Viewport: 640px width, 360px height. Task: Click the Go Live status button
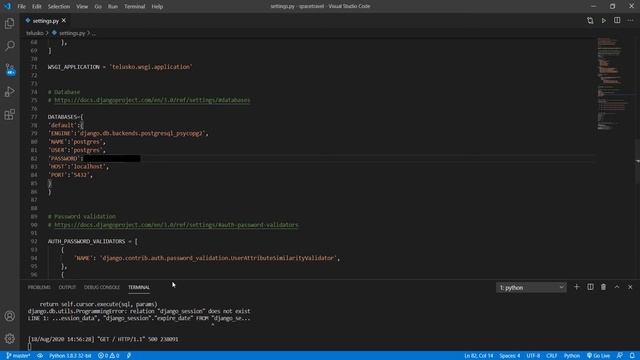[x=598, y=356]
